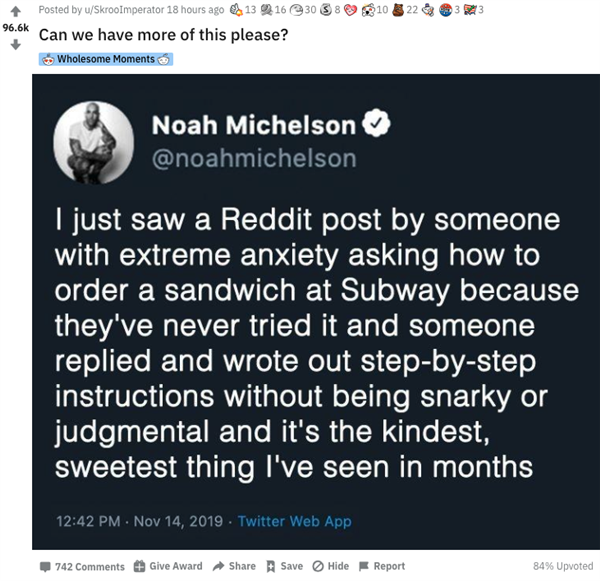Upvote the post with the up arrow
This screenshot has width=600, height=581.
[15, 11]
